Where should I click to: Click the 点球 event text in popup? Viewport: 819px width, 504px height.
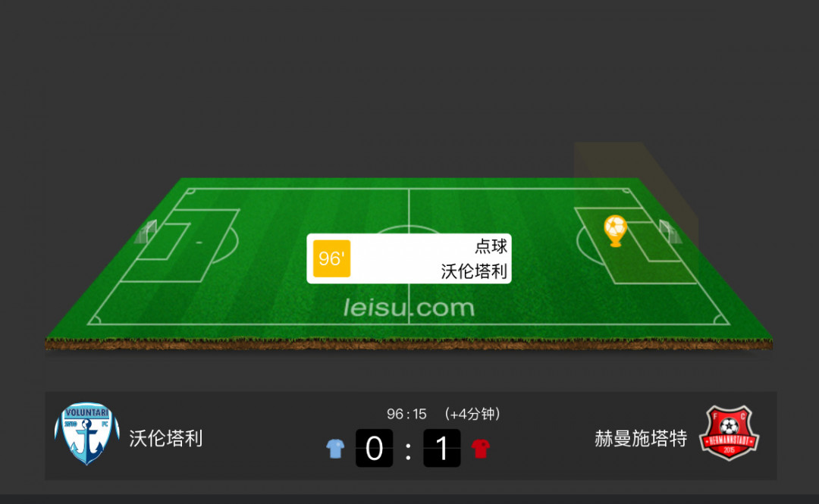(x=491, y=246)
